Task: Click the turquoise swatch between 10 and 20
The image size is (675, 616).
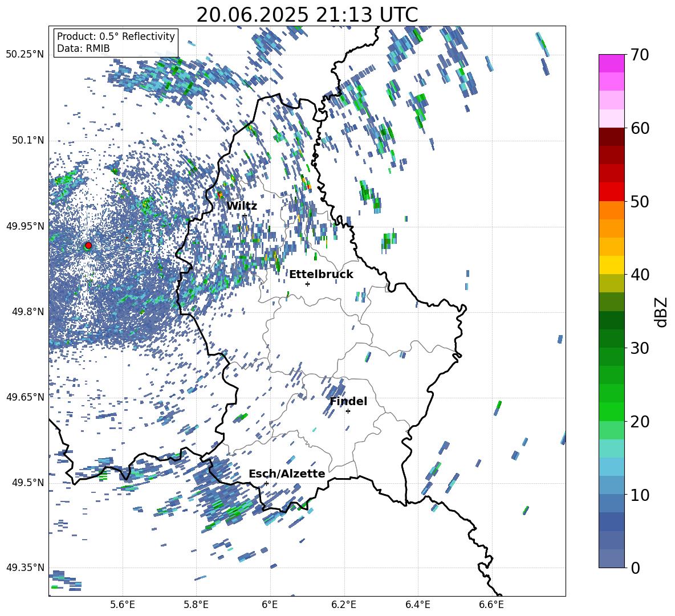Action: [x=611, y=448]
